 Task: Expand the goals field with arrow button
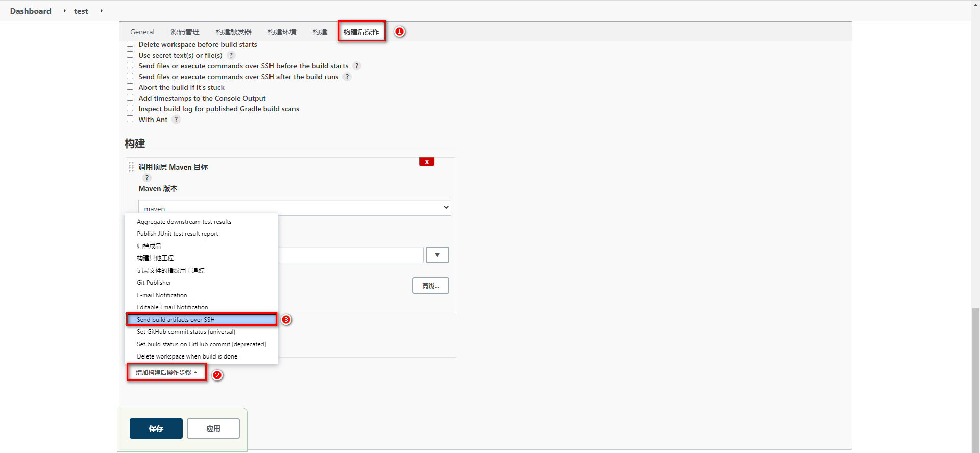[x=437, y=255]
